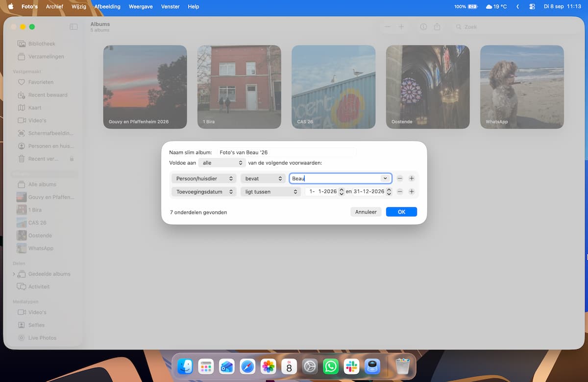Add a condition after the Persoon/huisdier row

[412, 179]
